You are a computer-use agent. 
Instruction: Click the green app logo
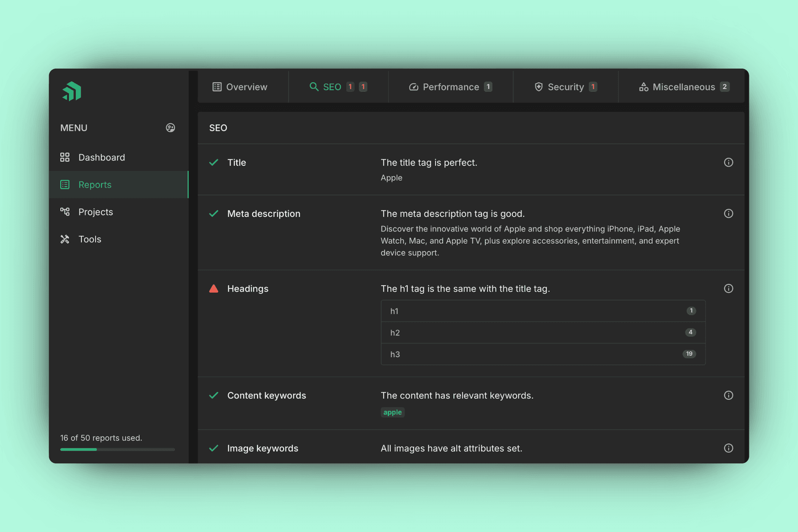(x=72, y=91)
